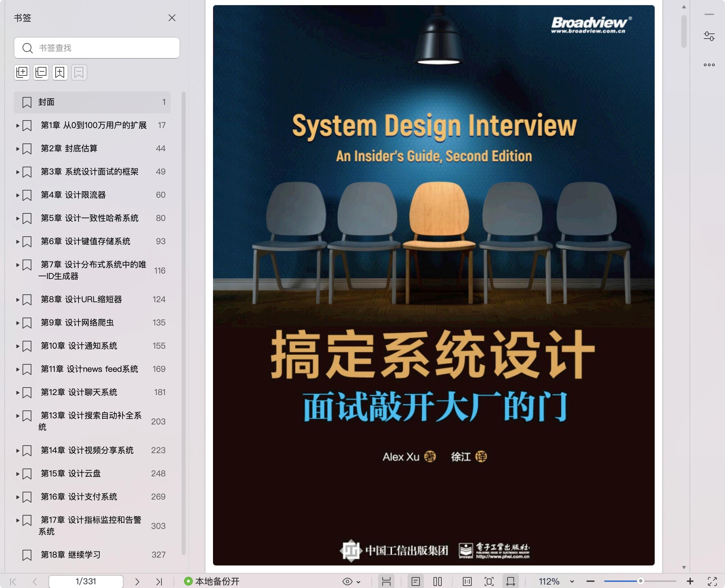This screenshot has width=725, height=588.
Task: Click the fit page icon
Action: click(489, 582)
